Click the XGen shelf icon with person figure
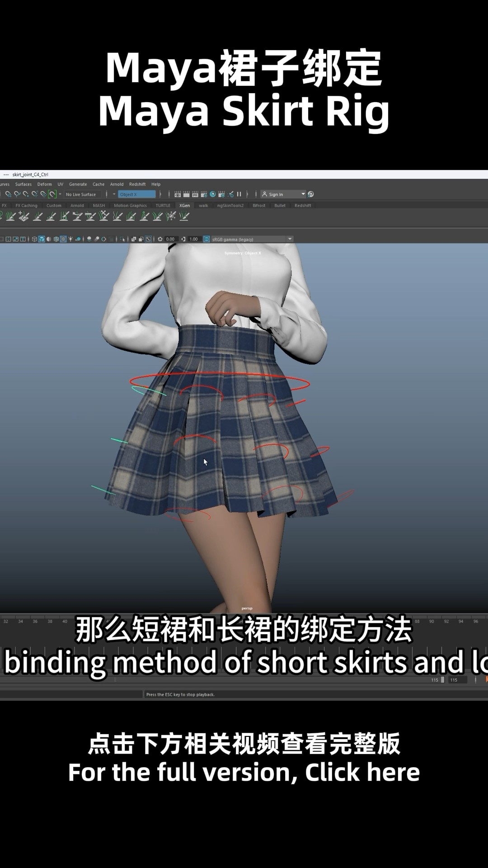This screenshot has width=488, height=868. (x=145, y=217)
